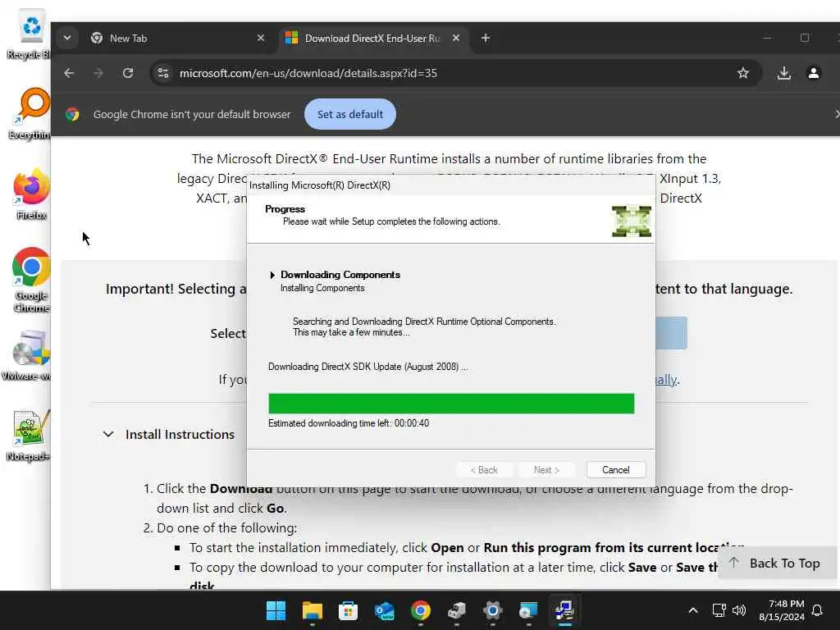Click Downloading DirectX SDK Update status text

coord(367,367)
